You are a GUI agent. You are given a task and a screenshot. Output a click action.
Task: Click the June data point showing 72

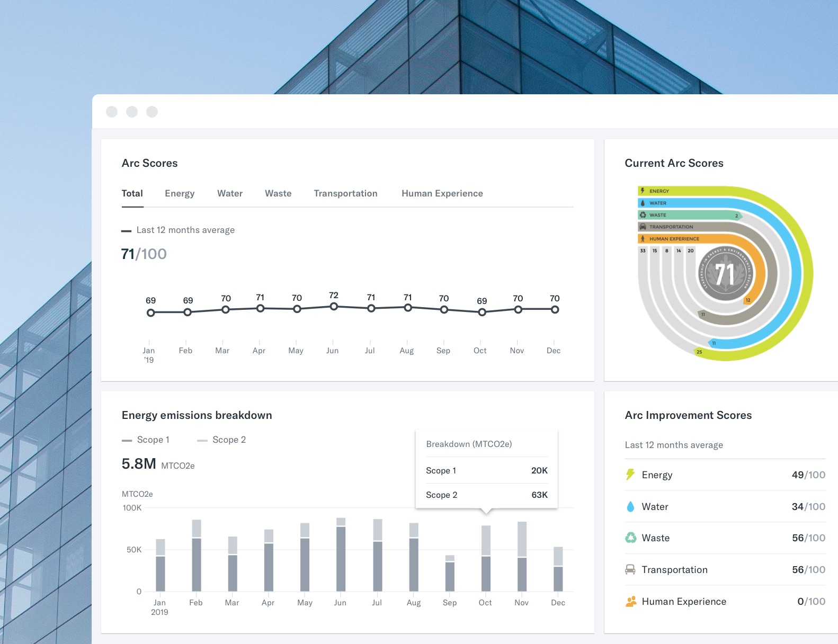tap(334, 307)
